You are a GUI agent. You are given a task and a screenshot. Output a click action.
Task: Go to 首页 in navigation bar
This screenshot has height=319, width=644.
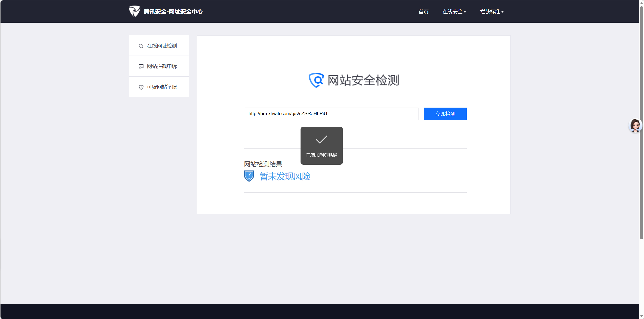[423, 12]
